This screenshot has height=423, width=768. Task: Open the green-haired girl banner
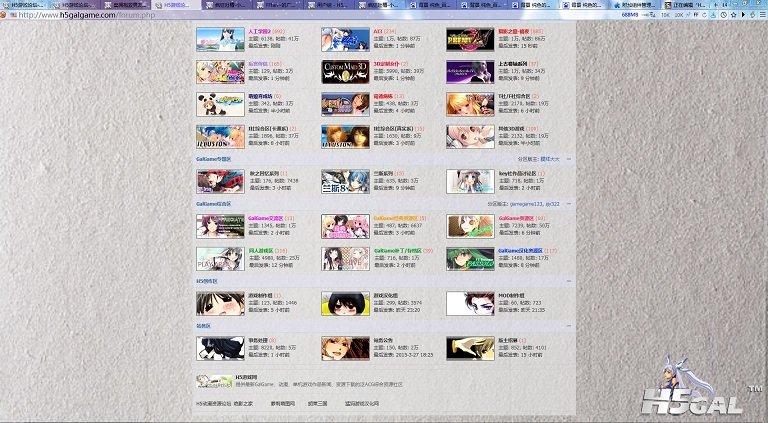[x=470, y=258]
